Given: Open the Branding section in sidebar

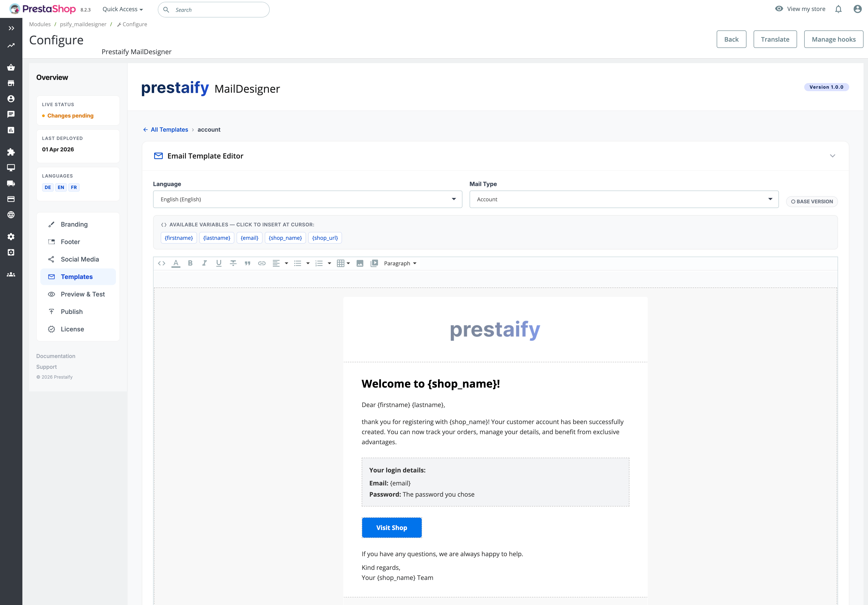Looking at the screenshot, I should click(x=74, y=224).
